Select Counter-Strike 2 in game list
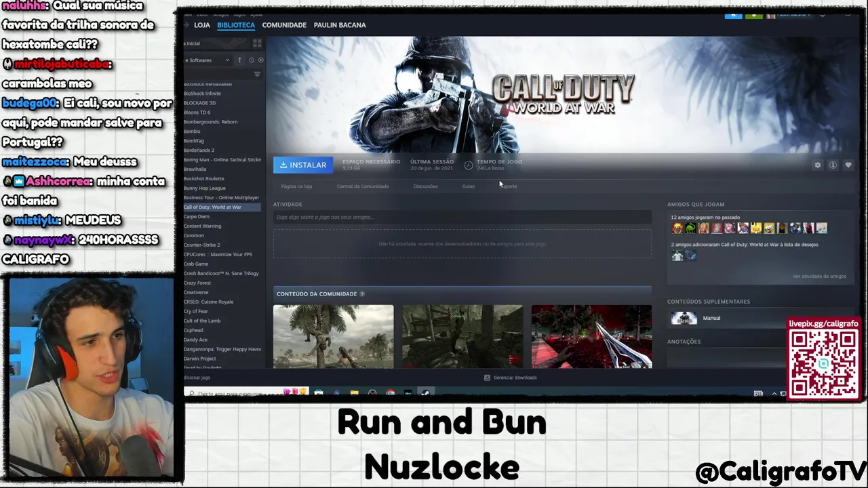Viewport: 868px width, 488px height. 201,245
